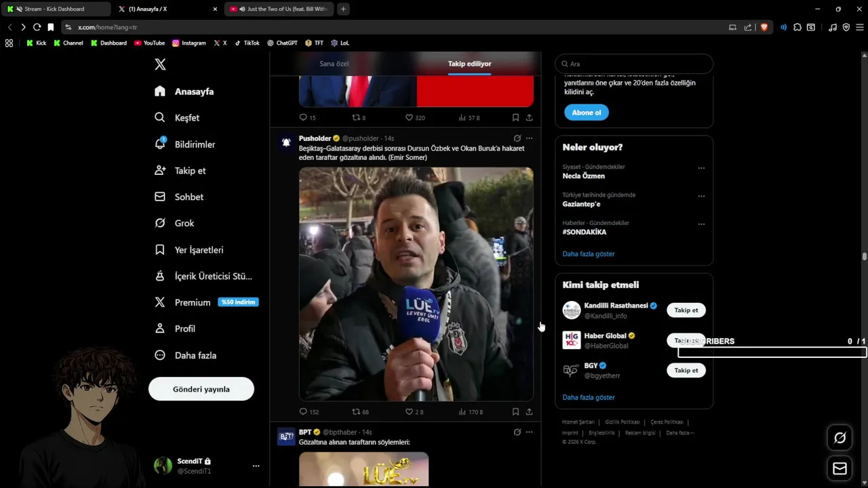Viewport: 868px width, 488px height.
Task: Open more options for Gaziantep'e trend
Action: pos(701,197)
